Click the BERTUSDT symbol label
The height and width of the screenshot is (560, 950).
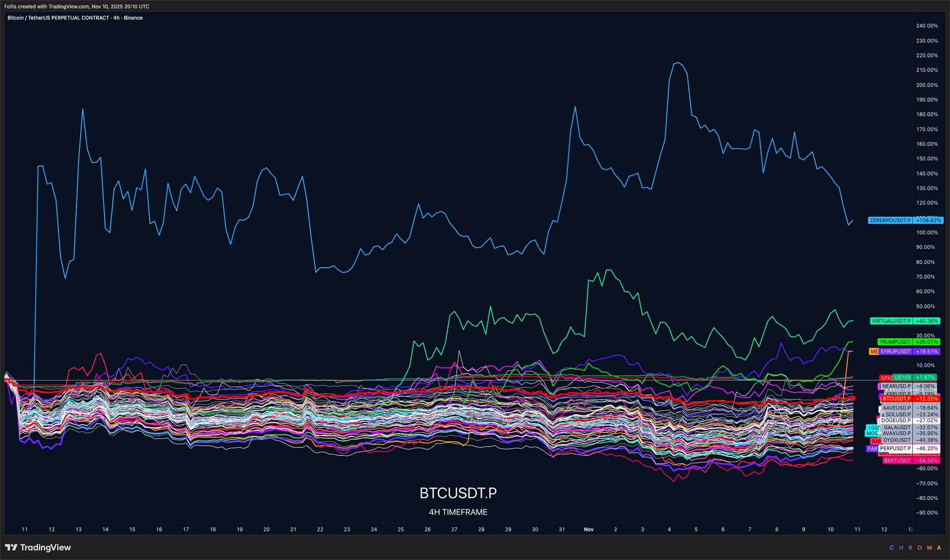[x=897, y=460]
